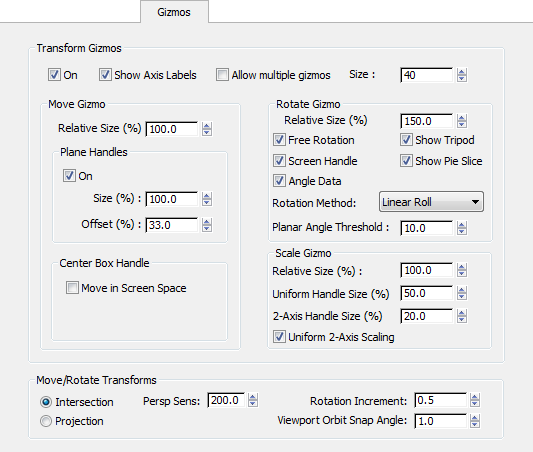Viewport: 533px width, 452px height.
Task: Click the Transform Gizmos Size spinner arrows
Action: point(462,75)
